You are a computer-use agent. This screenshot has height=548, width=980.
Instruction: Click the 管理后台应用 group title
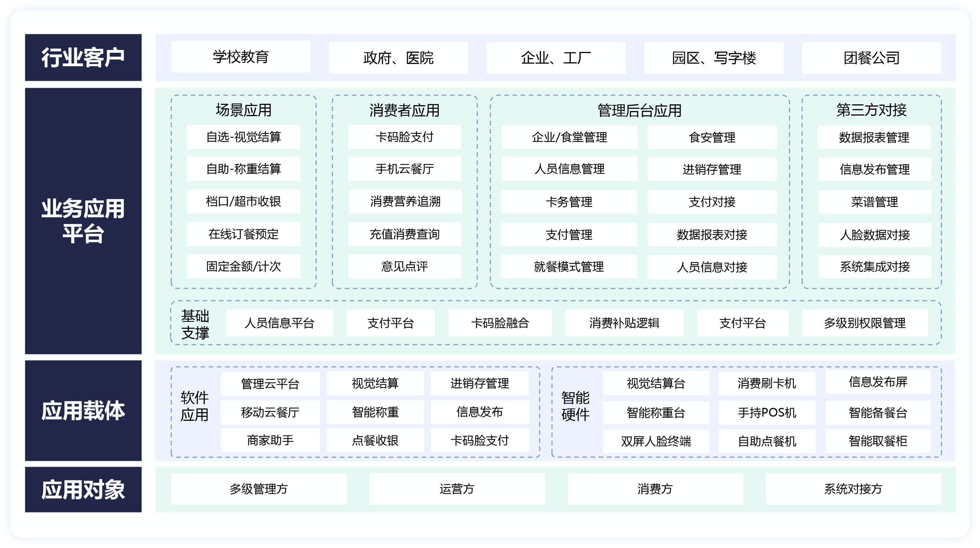tap(639, 111)
